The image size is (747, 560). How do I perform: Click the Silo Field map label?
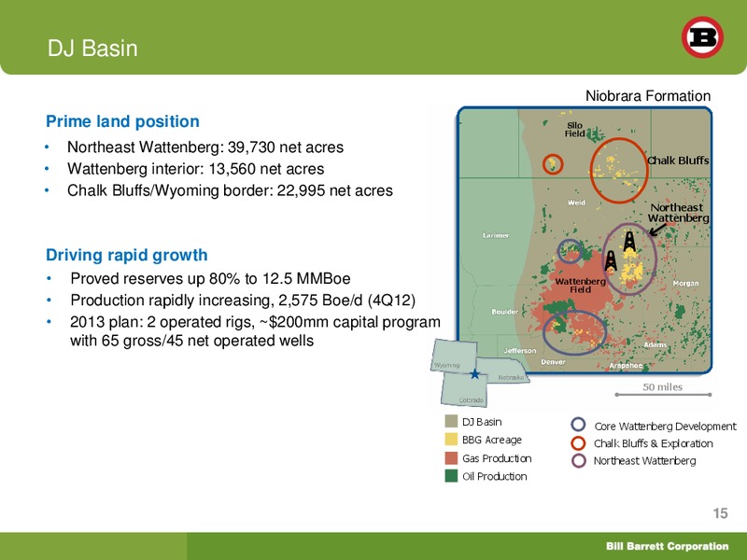(x=574, y=130)
